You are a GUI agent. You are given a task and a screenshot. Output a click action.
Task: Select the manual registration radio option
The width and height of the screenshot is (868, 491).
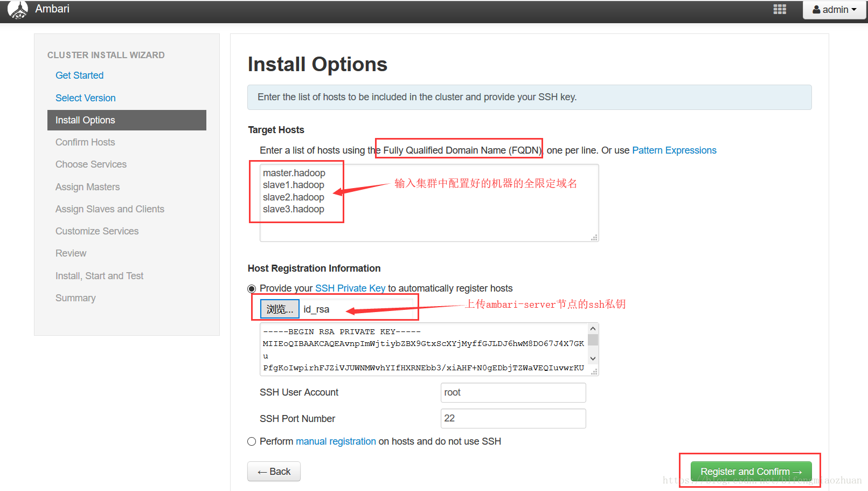click(252, 441)
